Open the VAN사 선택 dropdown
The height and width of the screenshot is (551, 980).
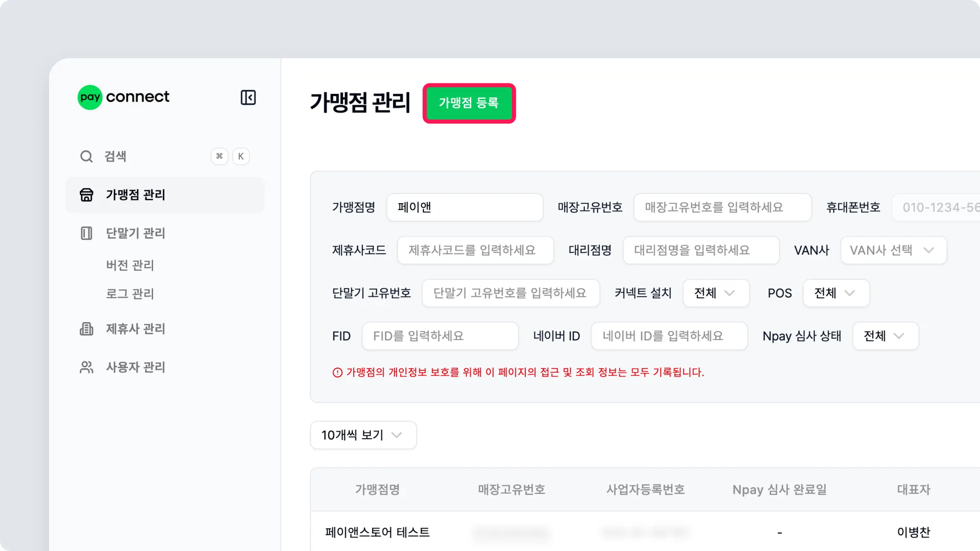click(893, 250)
